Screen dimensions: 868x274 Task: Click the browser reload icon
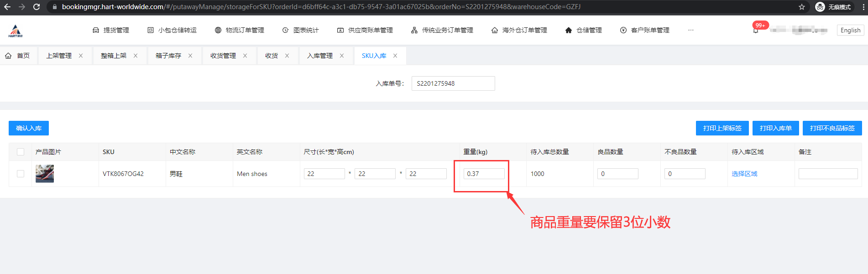pyautogui.click(x=37, y=7)
